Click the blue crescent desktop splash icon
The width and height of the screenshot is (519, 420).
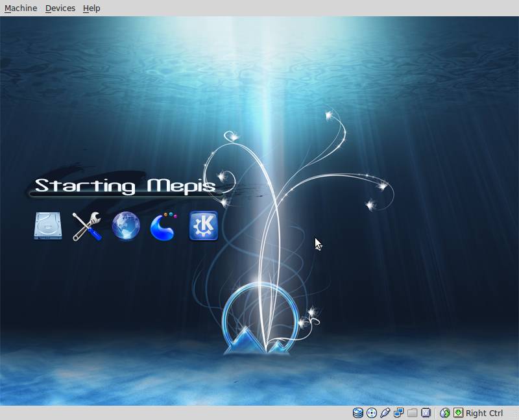163,226
